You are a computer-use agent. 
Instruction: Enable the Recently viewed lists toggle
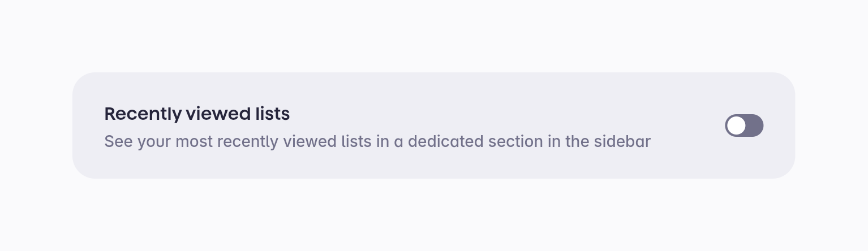744,125
